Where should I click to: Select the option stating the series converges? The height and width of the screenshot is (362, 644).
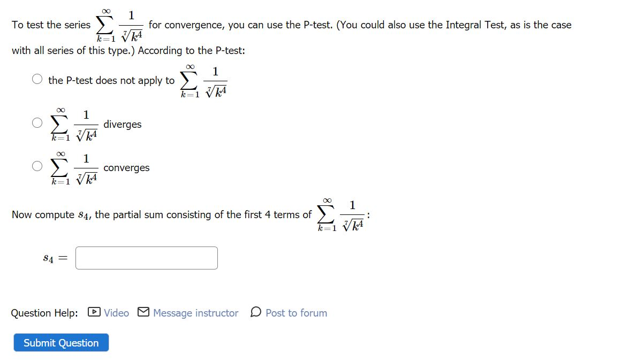[x=37, y=166]
